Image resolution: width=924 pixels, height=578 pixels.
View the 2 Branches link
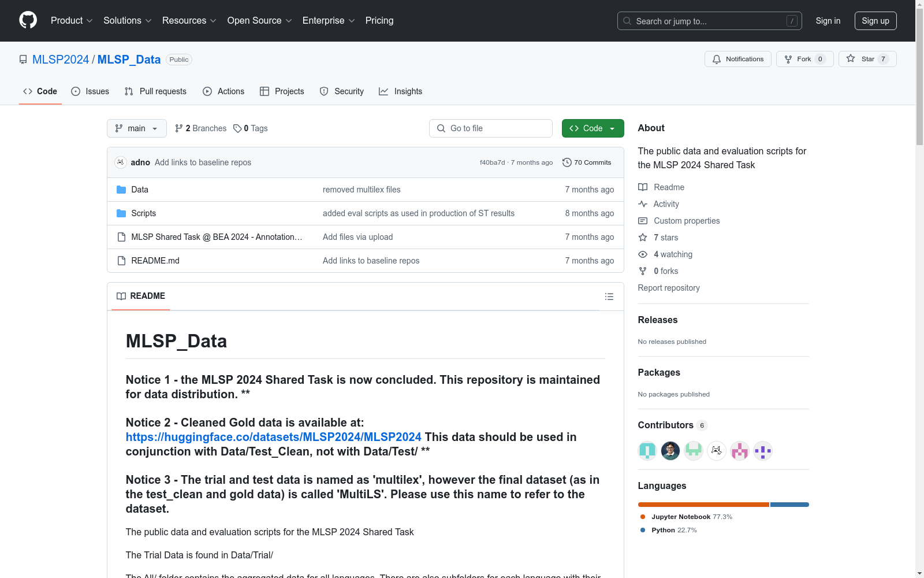[x=201, y=128]
